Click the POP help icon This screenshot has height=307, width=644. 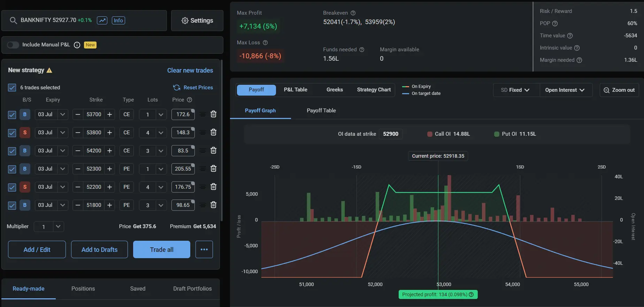click(555, 23)
